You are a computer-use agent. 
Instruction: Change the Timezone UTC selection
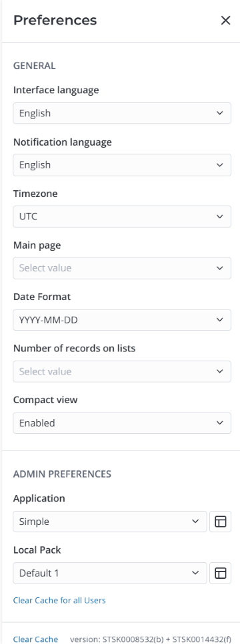[122, 216]
